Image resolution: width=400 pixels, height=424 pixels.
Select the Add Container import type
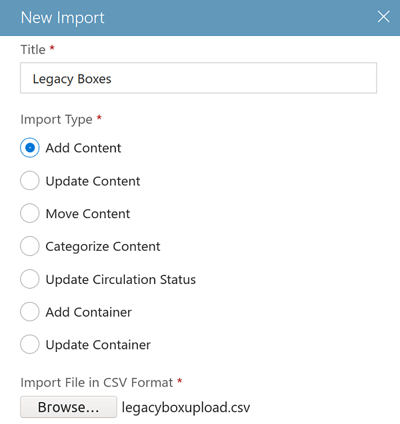click(30, 312)
